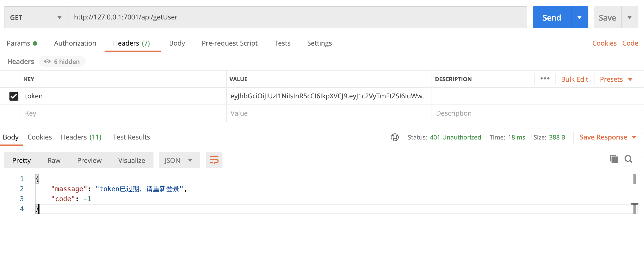Screen dimensions: 644x264
Task: Click the blue Send button
Action: tap(552, 18)
